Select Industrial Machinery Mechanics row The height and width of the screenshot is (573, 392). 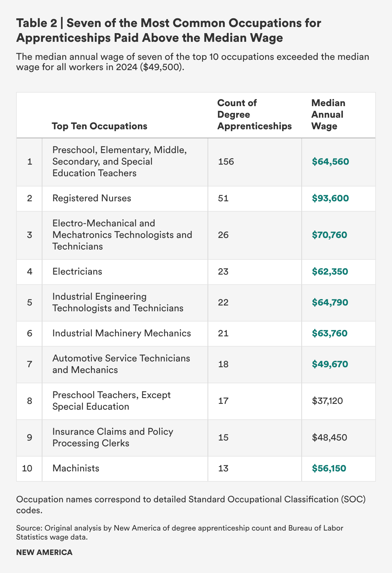[121, 333]
